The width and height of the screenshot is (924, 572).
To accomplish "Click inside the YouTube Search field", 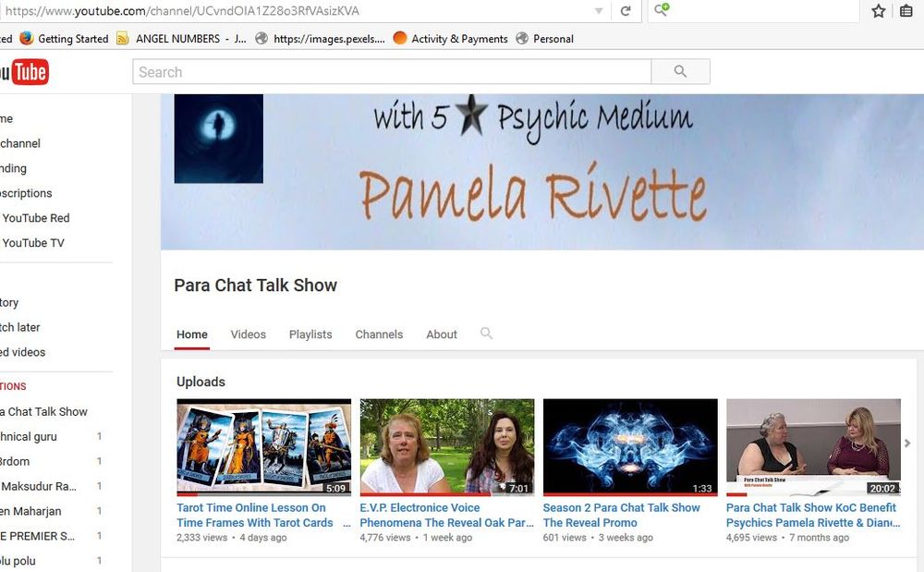I will point(392,72).
